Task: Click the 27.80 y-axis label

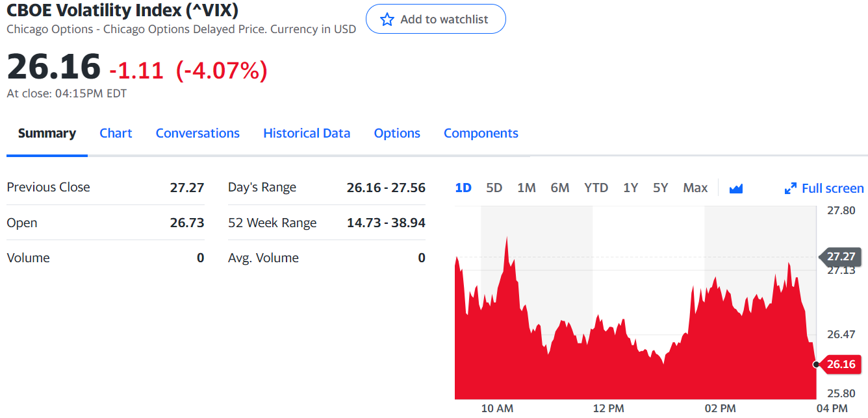Action: pos(841,210)
